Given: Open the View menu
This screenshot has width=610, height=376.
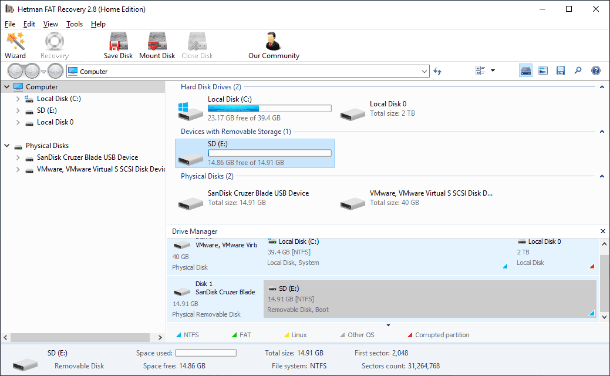Looking at the screenshot, I should pyautogui.click(x=51, y=24).
